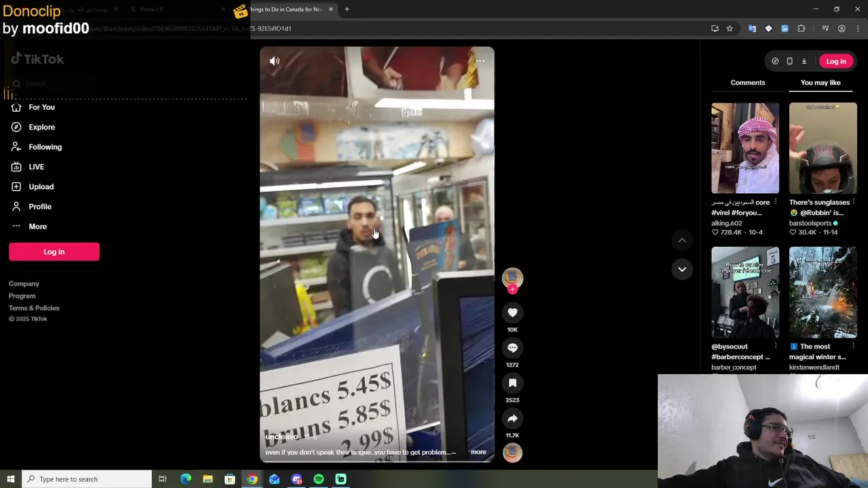This screenshot has height=488, width=868.
Task: Open the alking.602 username link
Action: 726,223
